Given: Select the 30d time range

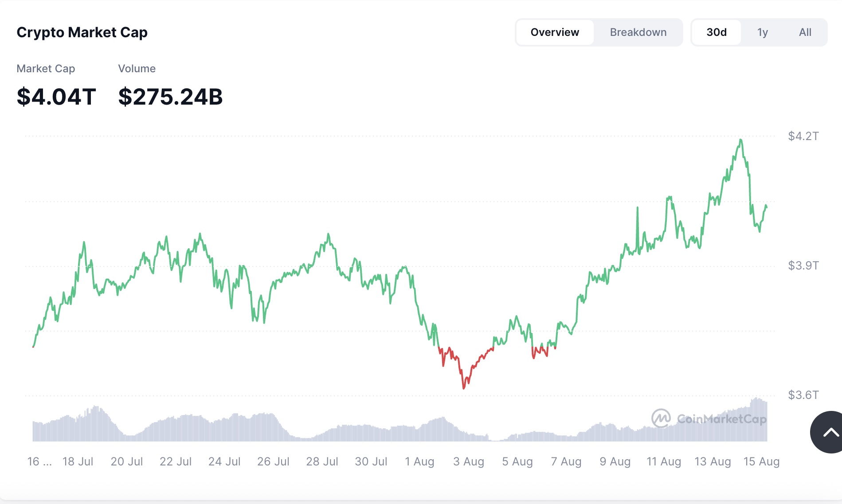Looking at the screenshot, I should coord(717,32).
